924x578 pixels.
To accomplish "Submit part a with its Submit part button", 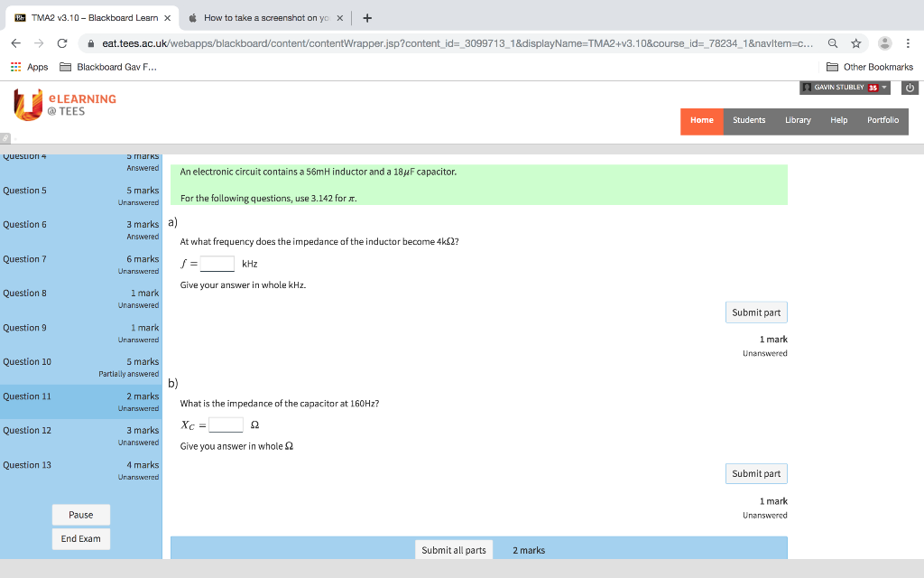I will (x=756, y=312).
